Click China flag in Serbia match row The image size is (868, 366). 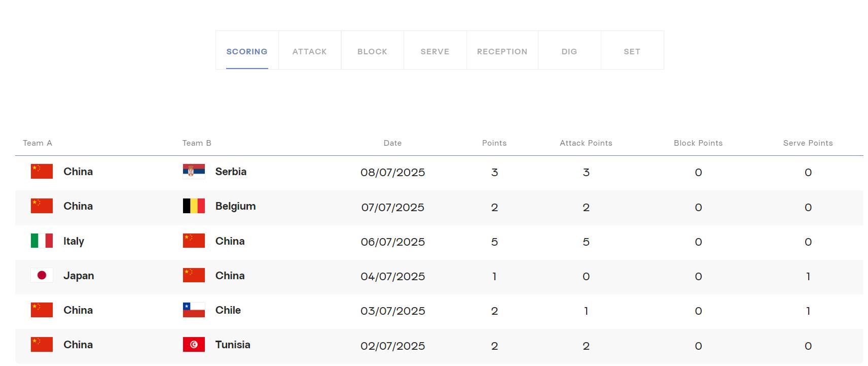point(42,172)
